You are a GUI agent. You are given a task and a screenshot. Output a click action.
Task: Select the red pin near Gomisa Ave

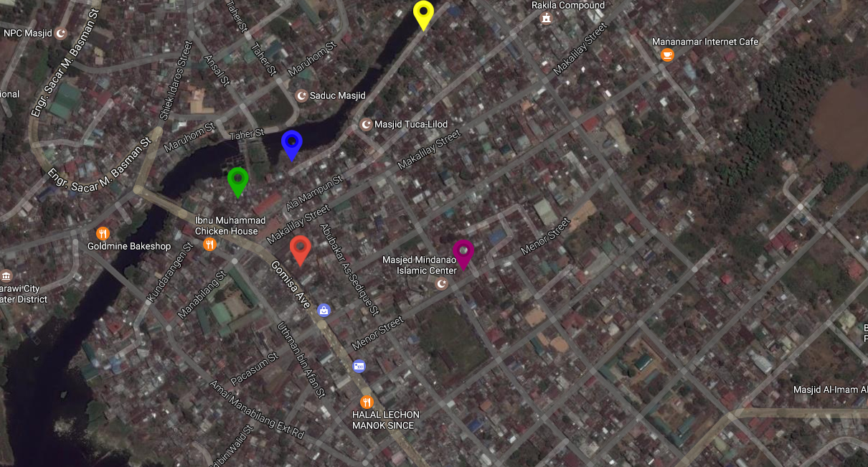click(300, 247)
